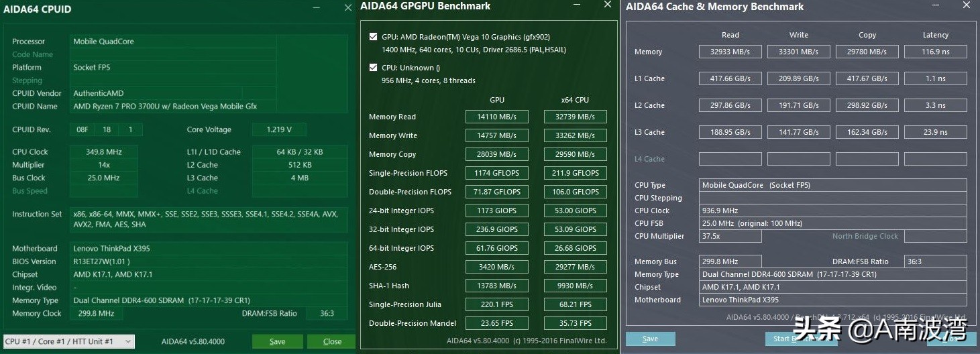Screen dimensions: 980x354
Task: Select the CPU 64-bit Integer 26.68 GIOPS value
Action: coord(575,248)
